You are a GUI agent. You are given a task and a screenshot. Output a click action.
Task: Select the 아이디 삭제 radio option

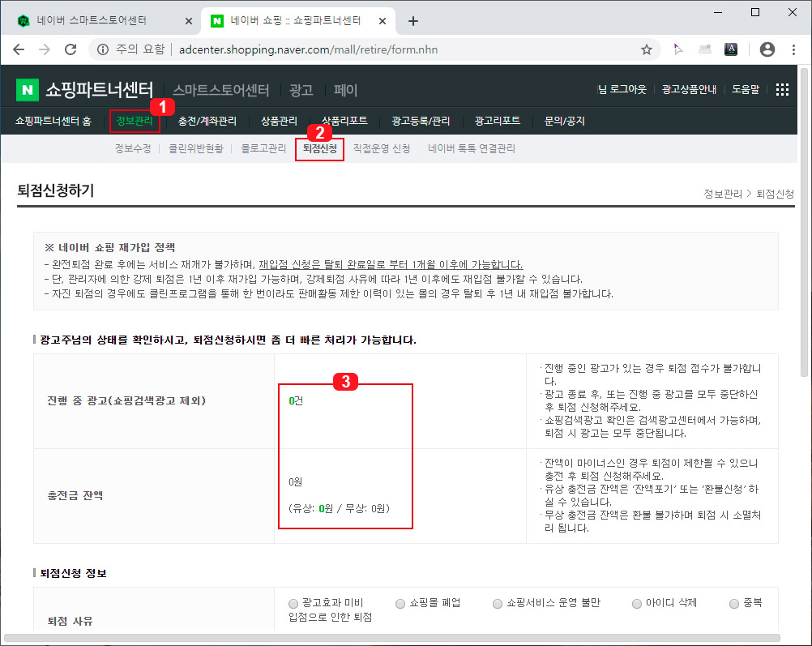coord(636,604)
